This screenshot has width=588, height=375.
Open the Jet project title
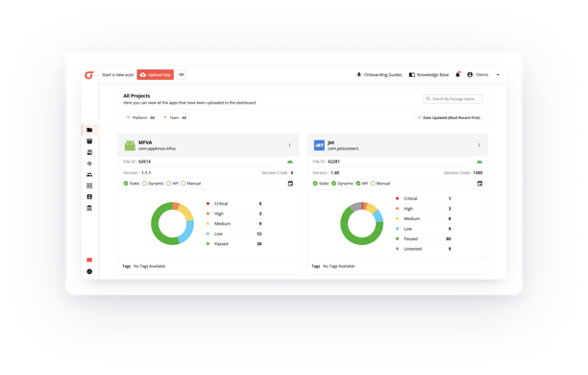331,142
